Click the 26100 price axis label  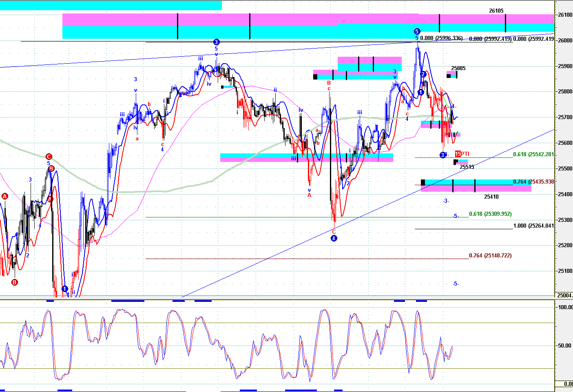[565, 15]
